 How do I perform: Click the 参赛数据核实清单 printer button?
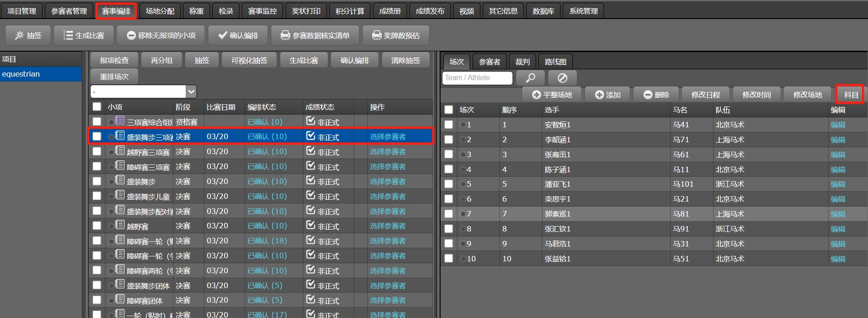[315, 35]
